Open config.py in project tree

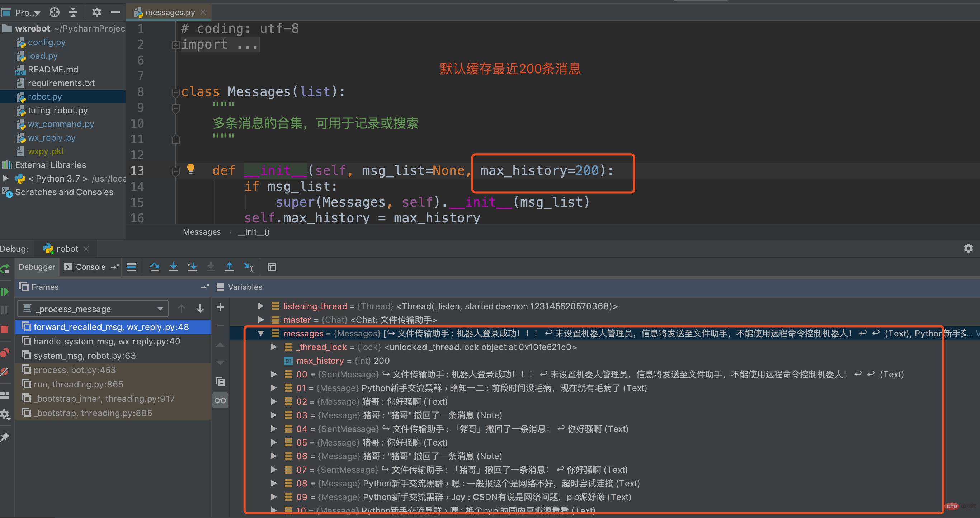(x=46, y=42)
